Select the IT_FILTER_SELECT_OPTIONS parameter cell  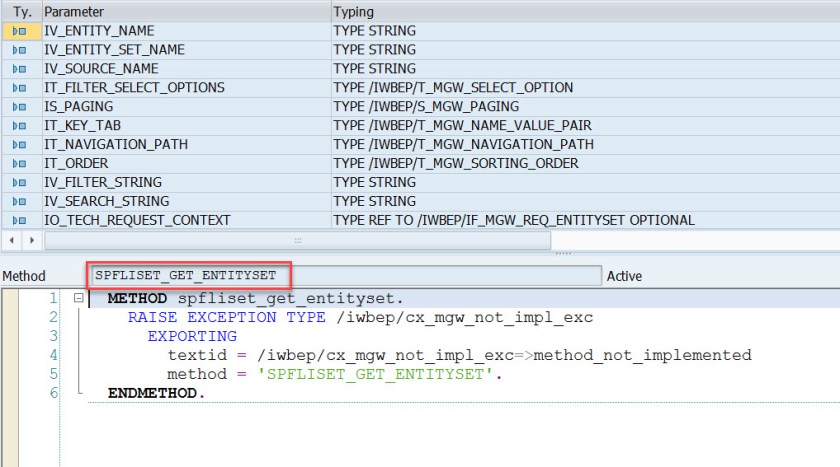click(186, 88)
